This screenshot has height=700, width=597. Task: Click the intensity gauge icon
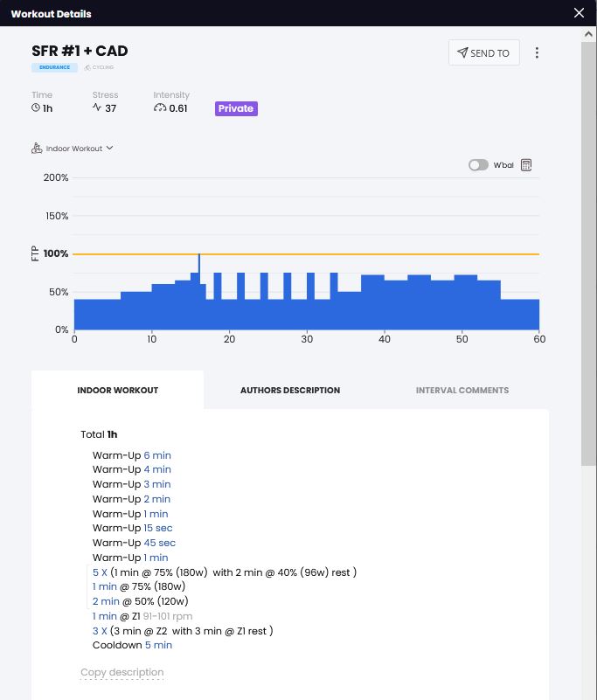click(x=159, y=108)
